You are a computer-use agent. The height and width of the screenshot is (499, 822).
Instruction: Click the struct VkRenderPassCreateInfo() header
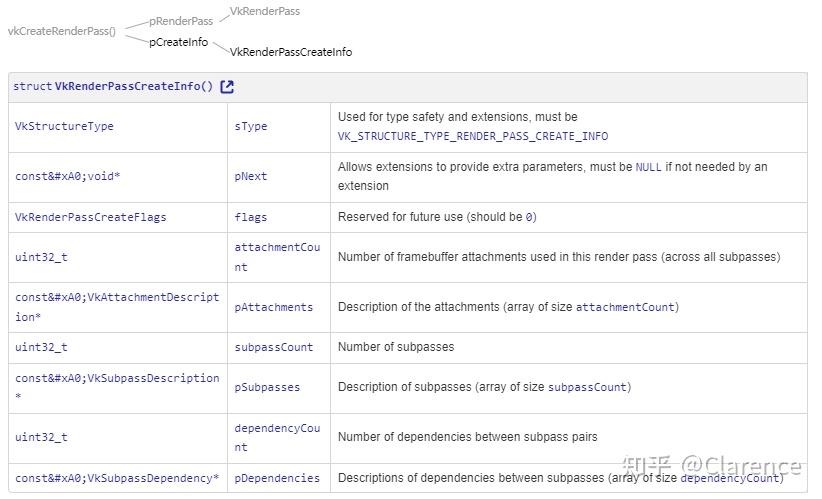[x=113, y=87]
